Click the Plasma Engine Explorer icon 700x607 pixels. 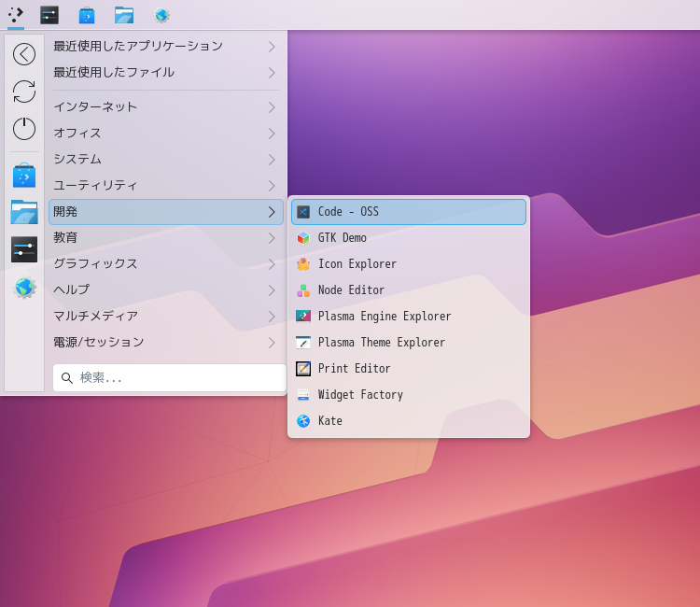click(303, 317)
